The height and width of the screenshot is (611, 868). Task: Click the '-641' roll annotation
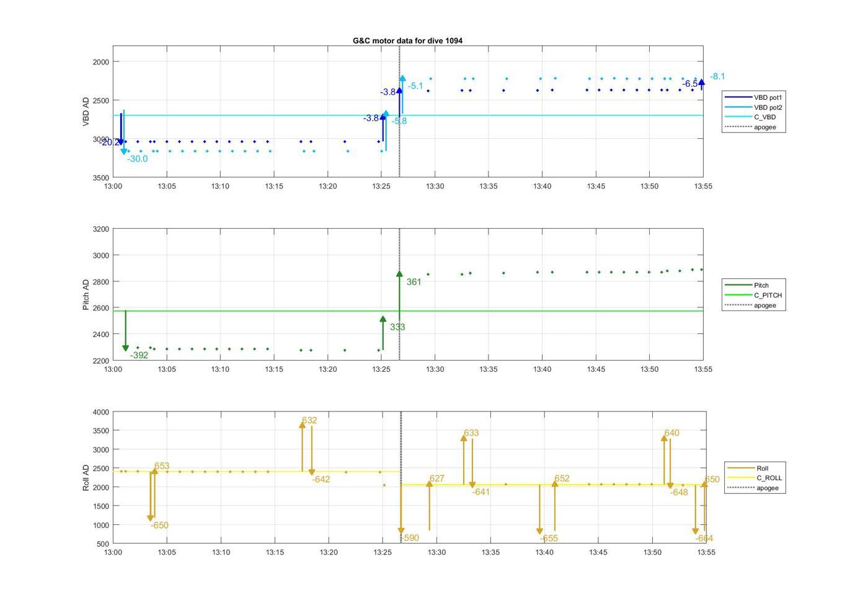coord(480,492)
